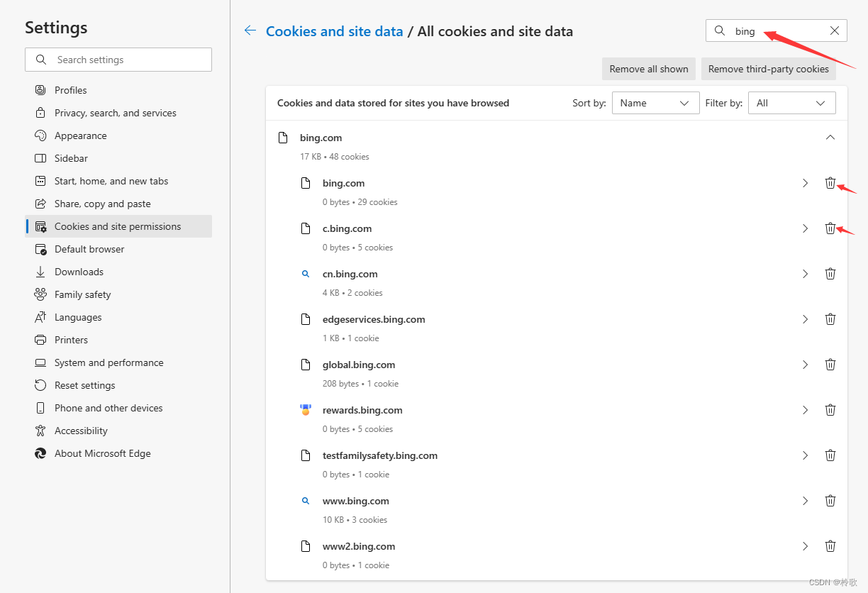The image size is (868, 593).
Task: Open the Filter by All dropdown
Action: point(791,103)
